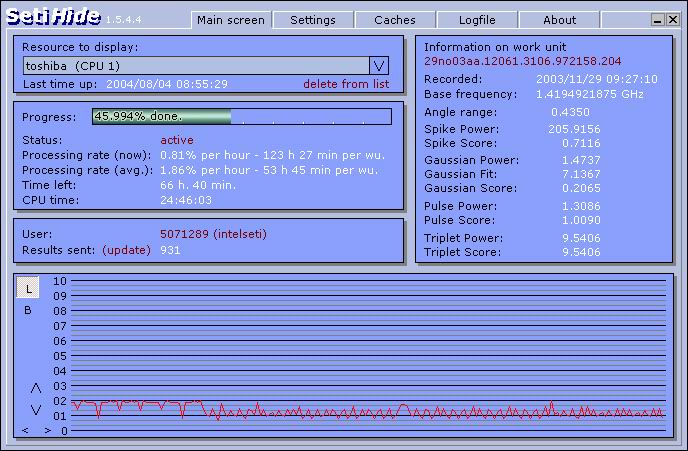This screenshot has width=688, height=451.
Task: Toggle the B graph mode button
Action: tap(28, 310)
